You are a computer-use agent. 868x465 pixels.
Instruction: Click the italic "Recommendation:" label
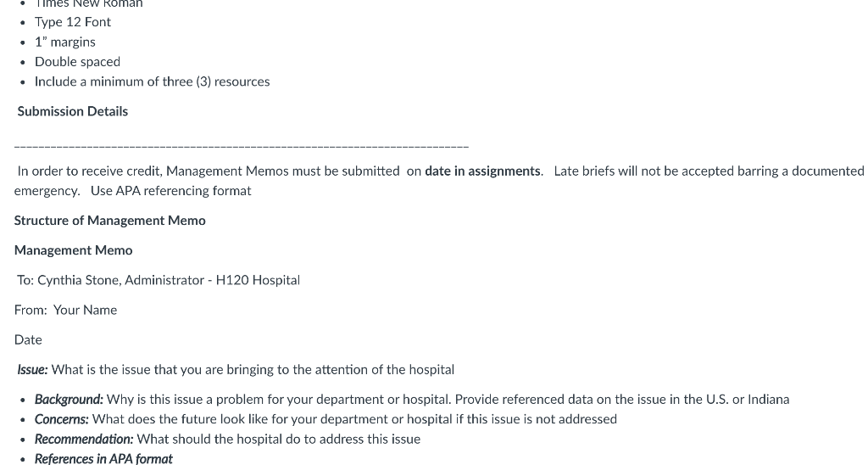84,440
